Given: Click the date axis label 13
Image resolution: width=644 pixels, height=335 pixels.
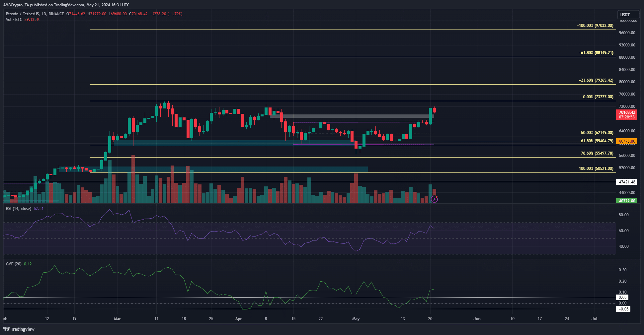Looking at the screenshot, I should (403, 319).
